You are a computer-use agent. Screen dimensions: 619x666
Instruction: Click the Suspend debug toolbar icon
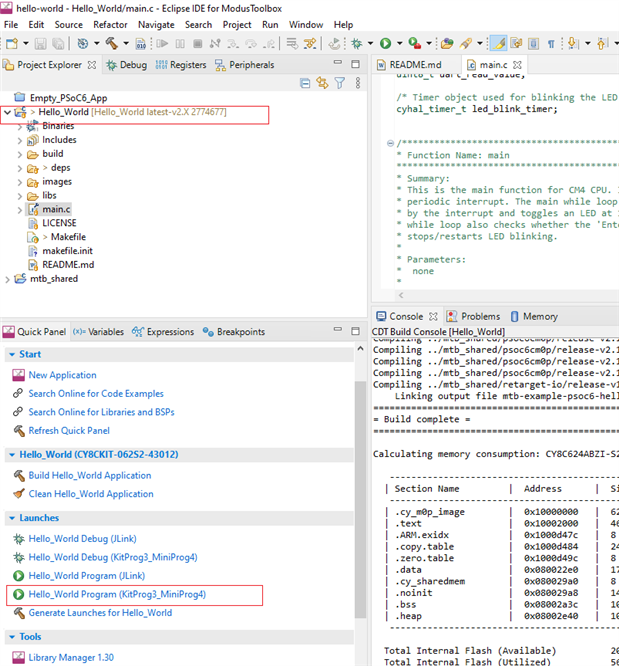(x=180, y=43)
